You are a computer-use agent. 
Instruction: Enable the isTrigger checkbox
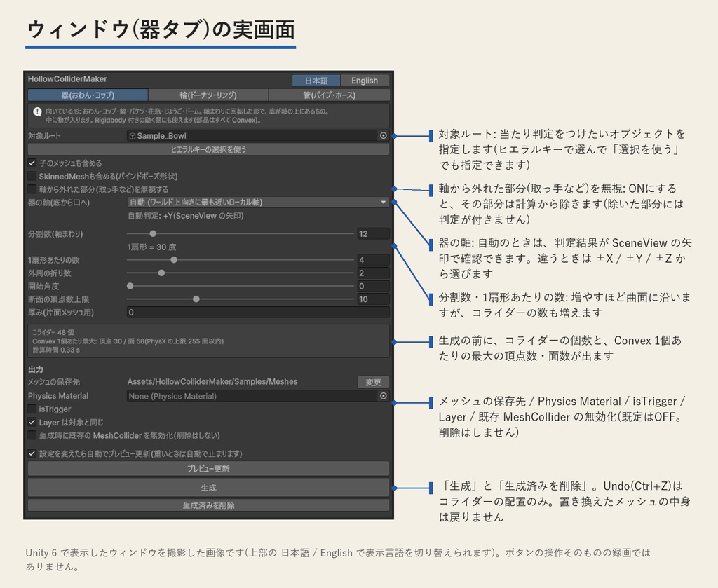pyautogui.click(x=32, y=409)
